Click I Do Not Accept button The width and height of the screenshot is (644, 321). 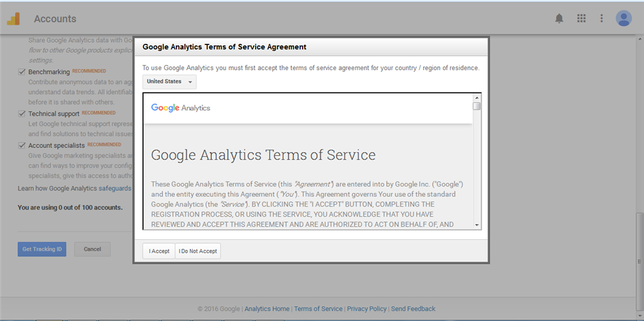click(198, 252)
